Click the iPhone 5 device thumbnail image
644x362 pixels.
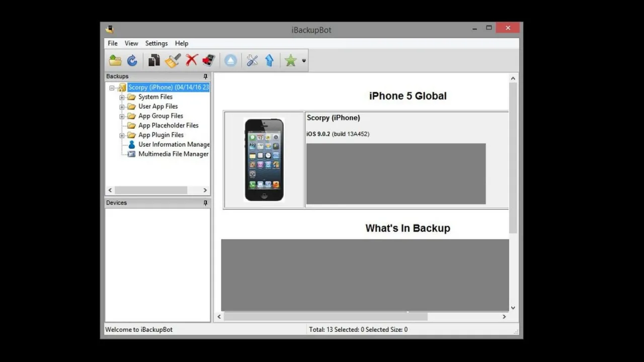tap(264, 159)
